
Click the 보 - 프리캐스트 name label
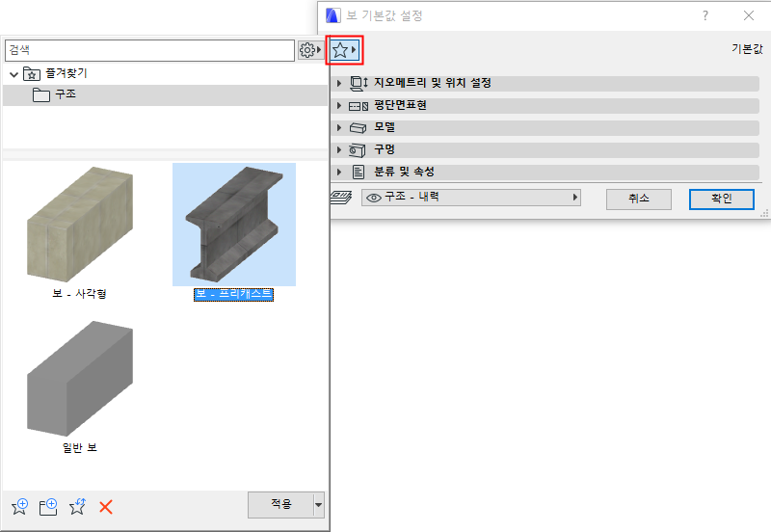pyautogui.click(x=233, y=294)
